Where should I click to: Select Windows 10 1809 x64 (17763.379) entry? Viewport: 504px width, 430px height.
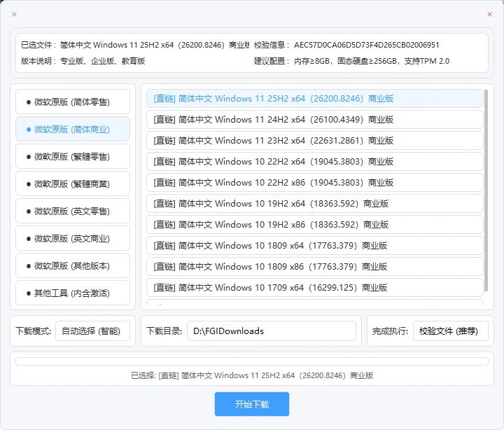(315, 246)
